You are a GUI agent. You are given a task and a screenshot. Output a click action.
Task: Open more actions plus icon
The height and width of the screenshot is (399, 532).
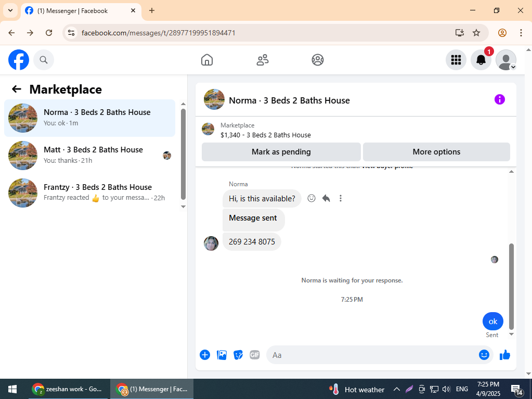205,355
